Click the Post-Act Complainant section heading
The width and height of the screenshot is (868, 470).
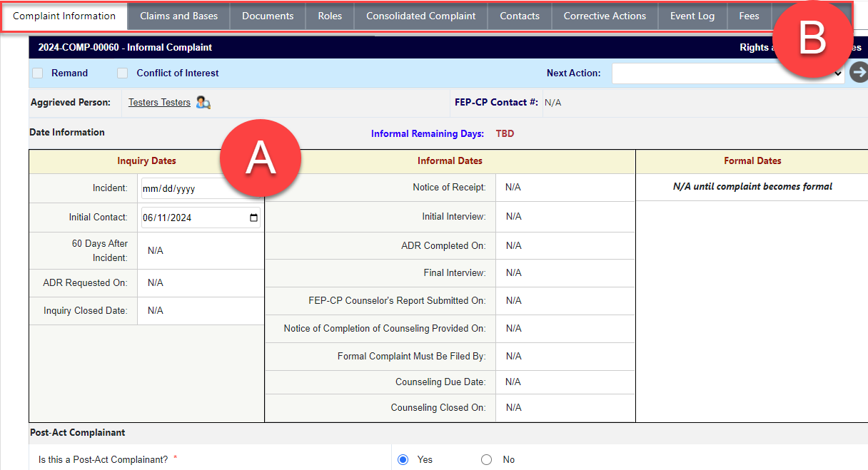[77, 432]
